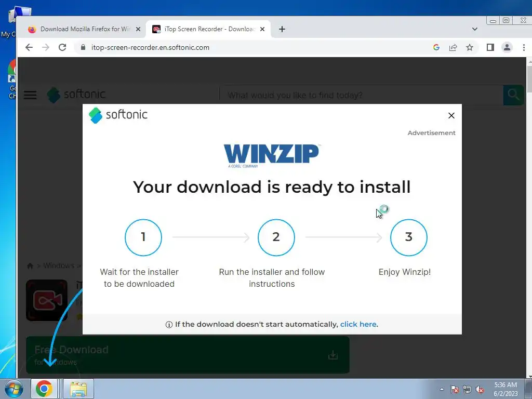
Task: Expand the tab search dropdown arrow
Action: pos(475,29)
